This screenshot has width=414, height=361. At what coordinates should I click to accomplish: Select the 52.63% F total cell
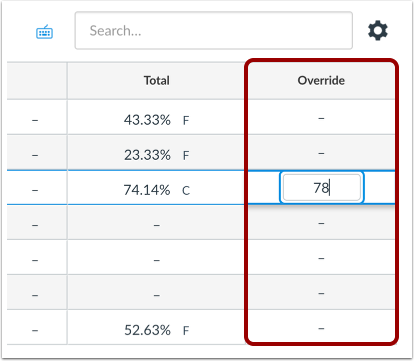click(x=156, y=327)
